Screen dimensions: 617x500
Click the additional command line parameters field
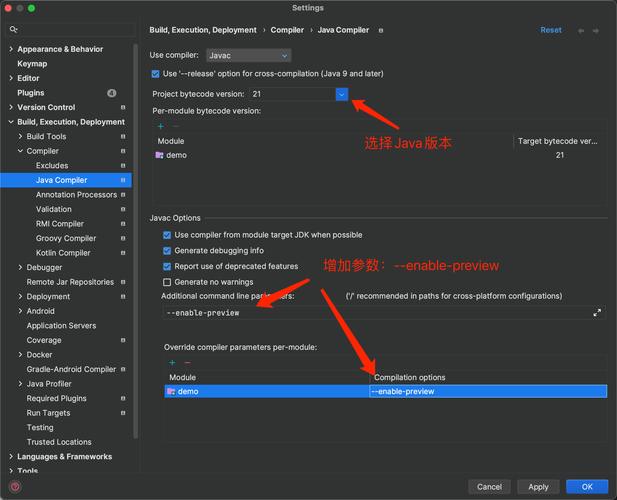[x=380, y=313]
